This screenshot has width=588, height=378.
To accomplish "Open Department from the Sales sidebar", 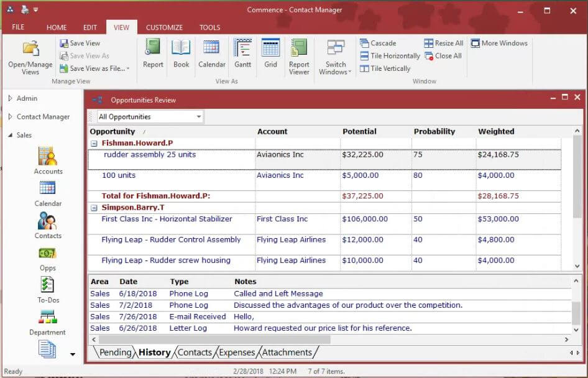I will [47, 323].
